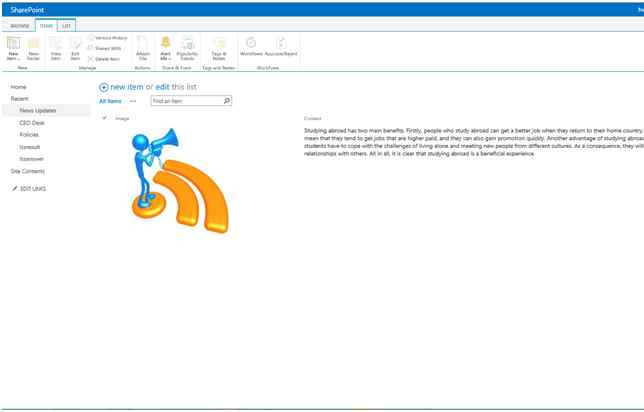The height and width of the screenshot is (412, 644).
Task: Click the new item link
Action: (x=127, y=87)
